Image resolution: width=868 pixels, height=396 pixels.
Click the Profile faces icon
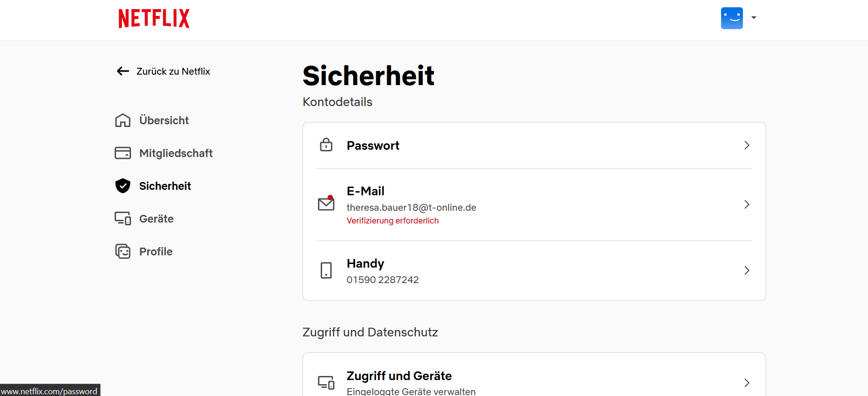[123, 251]
